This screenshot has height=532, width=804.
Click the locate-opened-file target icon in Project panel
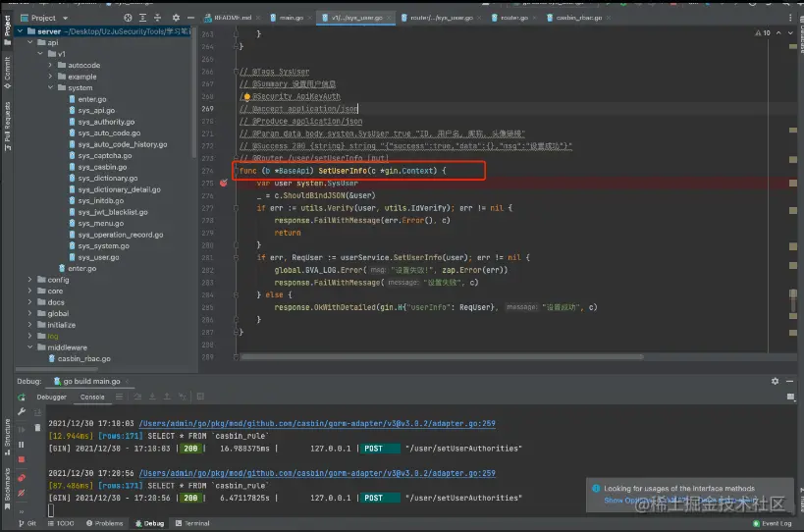128,18
